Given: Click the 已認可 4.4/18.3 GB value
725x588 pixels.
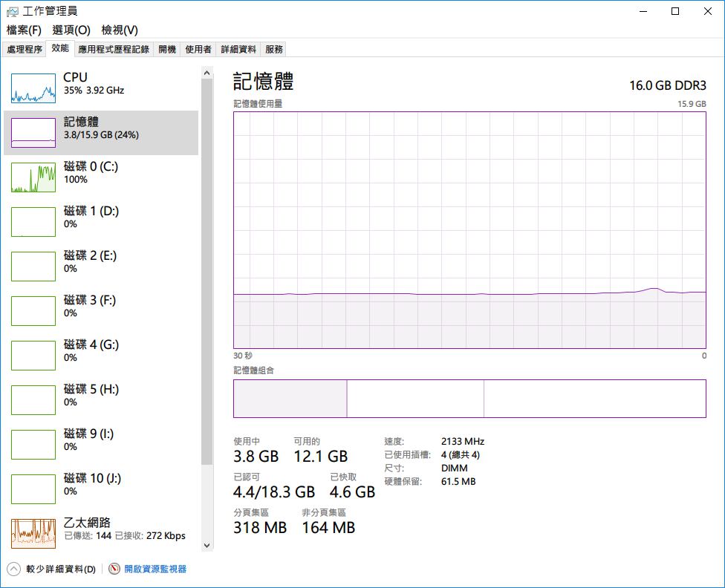Looking at the screenshot, I should coord(274,491).
